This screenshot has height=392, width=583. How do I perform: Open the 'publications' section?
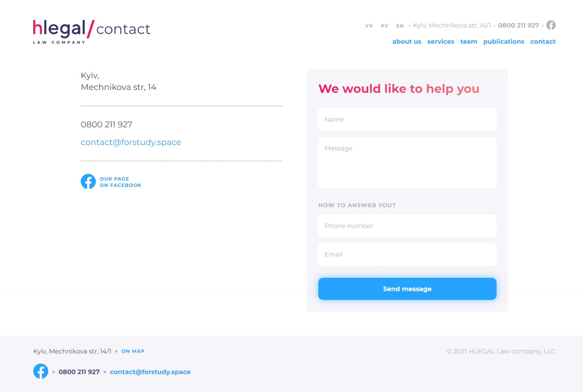click(503, 41)
